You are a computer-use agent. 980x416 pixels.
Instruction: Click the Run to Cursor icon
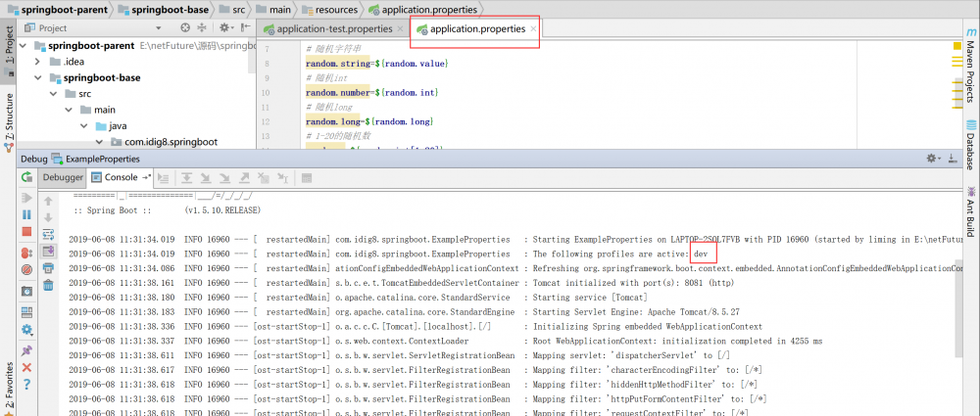pos(283,178)
